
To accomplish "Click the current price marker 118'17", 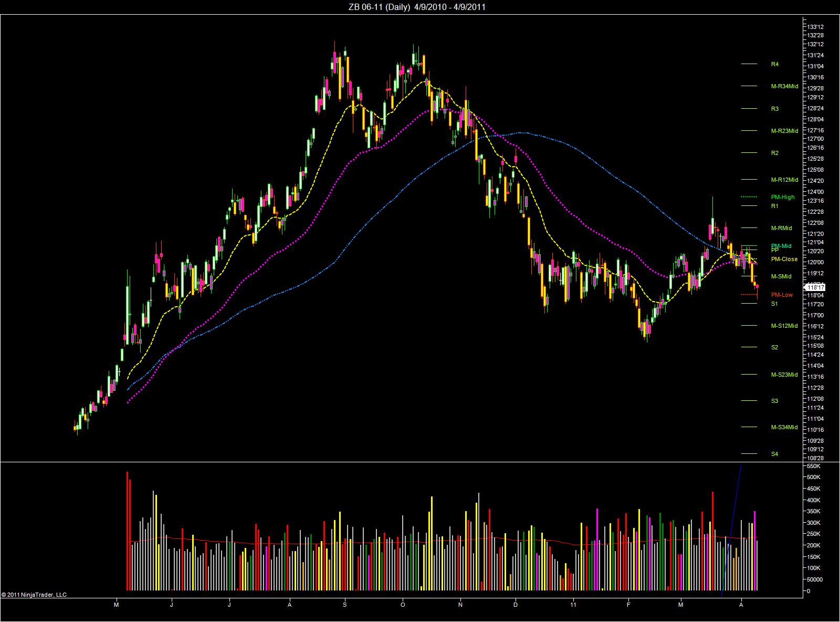I will click(815, 287).
